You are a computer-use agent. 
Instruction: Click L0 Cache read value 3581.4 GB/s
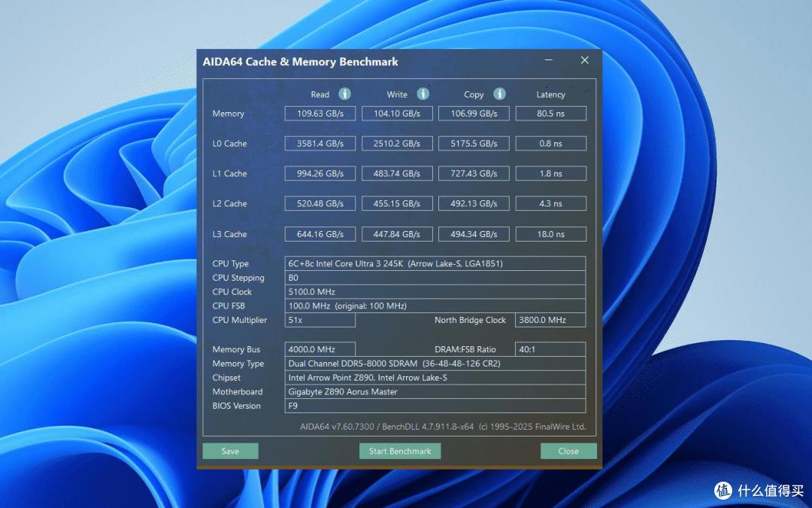point(320,144)
